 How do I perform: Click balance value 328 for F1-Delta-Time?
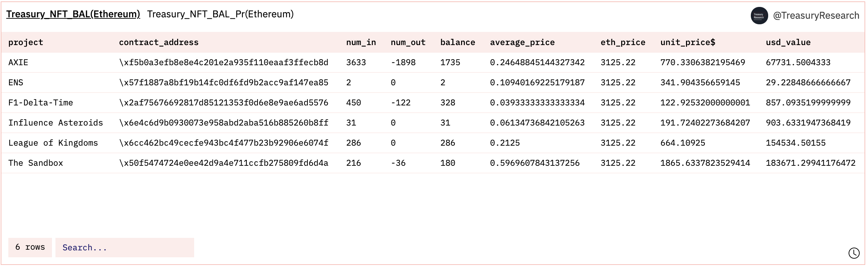448,103
